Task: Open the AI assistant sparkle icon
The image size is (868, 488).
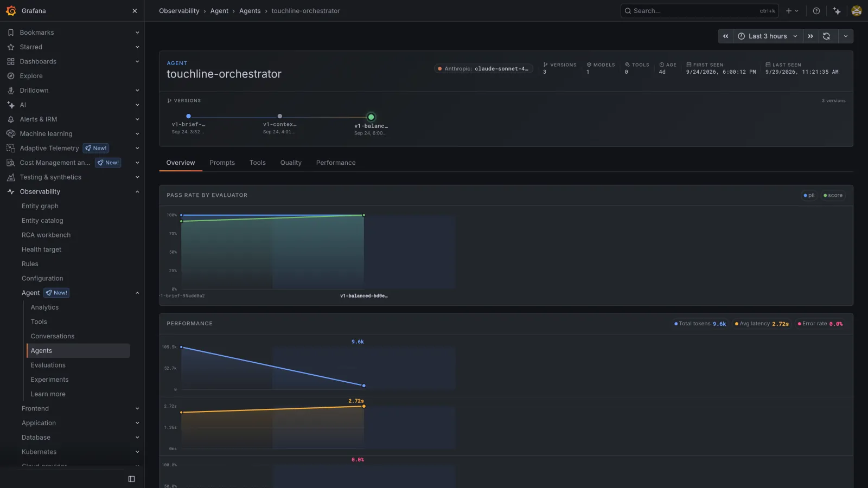Action: 837,11
